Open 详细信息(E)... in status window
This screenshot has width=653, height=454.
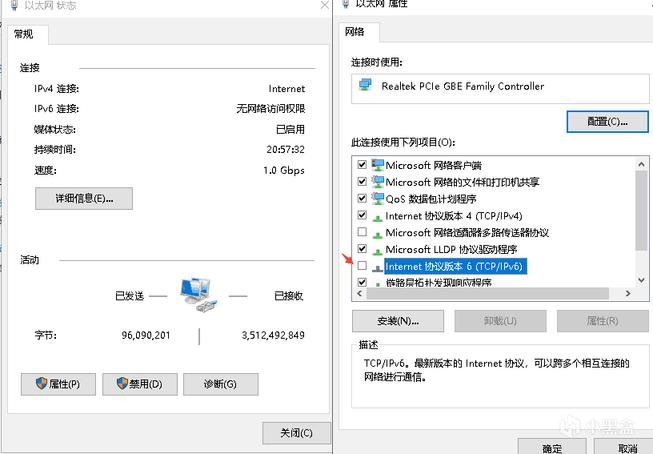pyautogui.click(x=84, y=198)
